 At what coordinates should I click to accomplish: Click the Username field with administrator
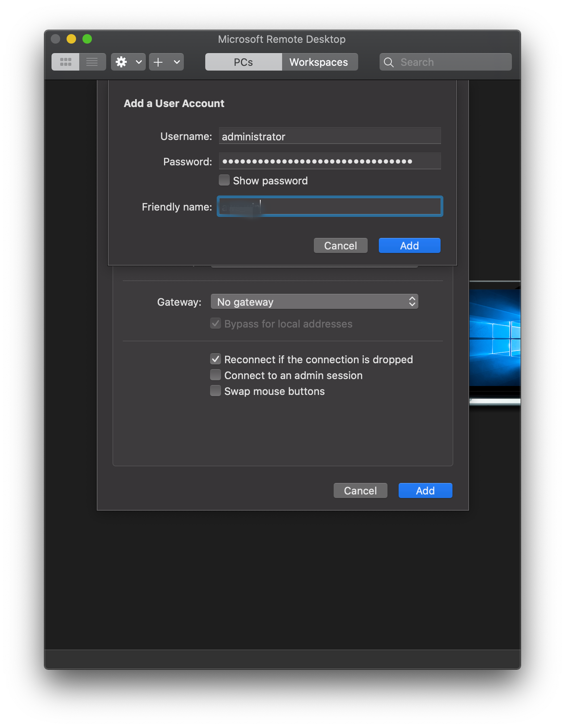tap(330, 136)
